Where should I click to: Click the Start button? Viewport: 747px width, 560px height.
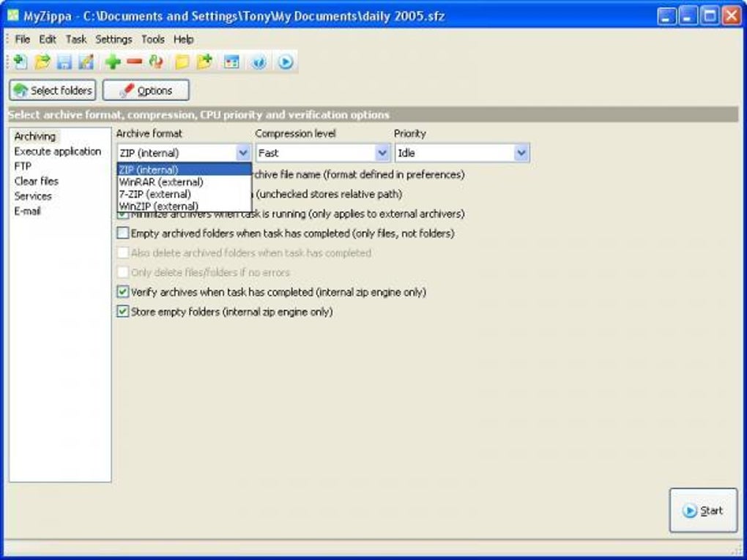703,510
